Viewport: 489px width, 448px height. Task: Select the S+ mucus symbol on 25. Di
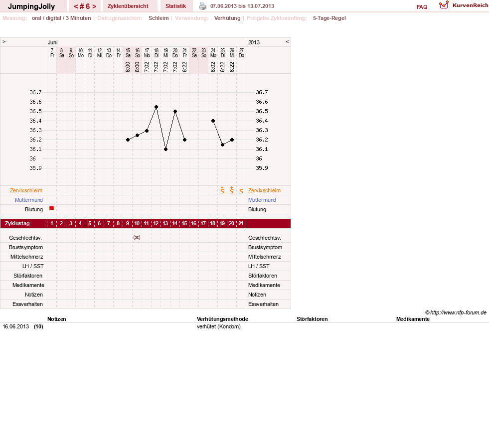(222, 190)
